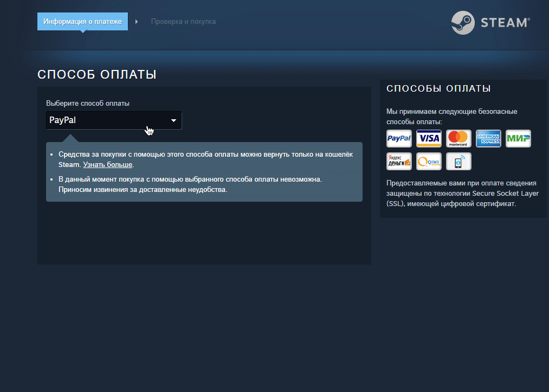This screenshot has height=392, width=549.
Task: Click the SSL certificate security notice text
Action: [x=462, y=194]
